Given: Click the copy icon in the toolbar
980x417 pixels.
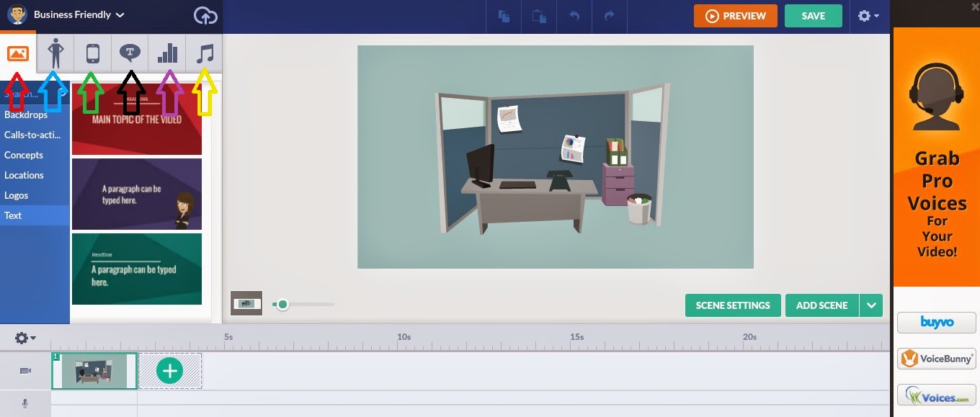Looking at the screenshot, I should (x=504, y=16).
